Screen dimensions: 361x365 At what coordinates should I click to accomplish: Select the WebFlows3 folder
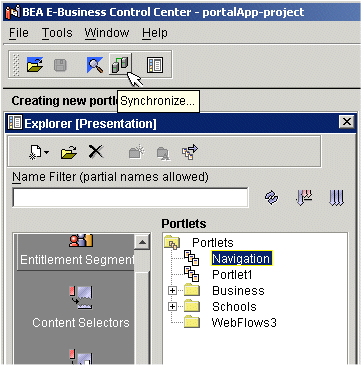(x=244, y=323)
